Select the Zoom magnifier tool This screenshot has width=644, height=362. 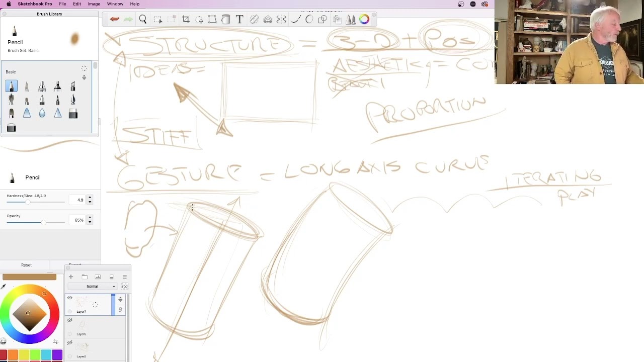[x=143, y=20]
